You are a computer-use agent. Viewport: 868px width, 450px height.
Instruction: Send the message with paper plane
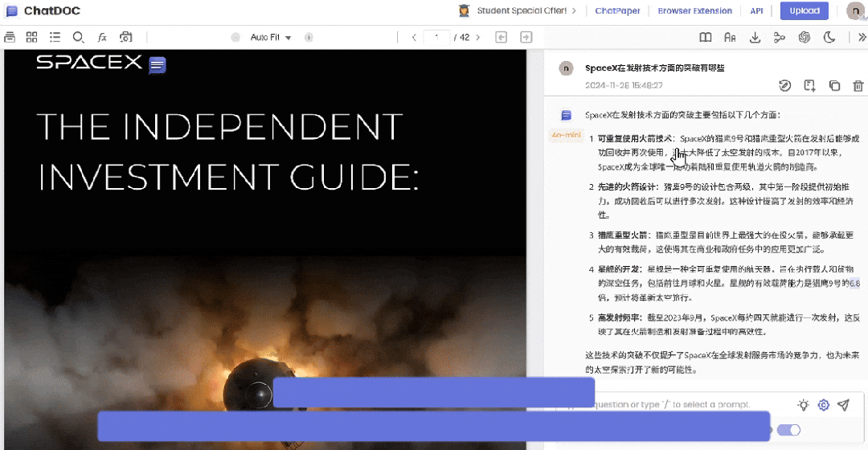coord(843,405)
